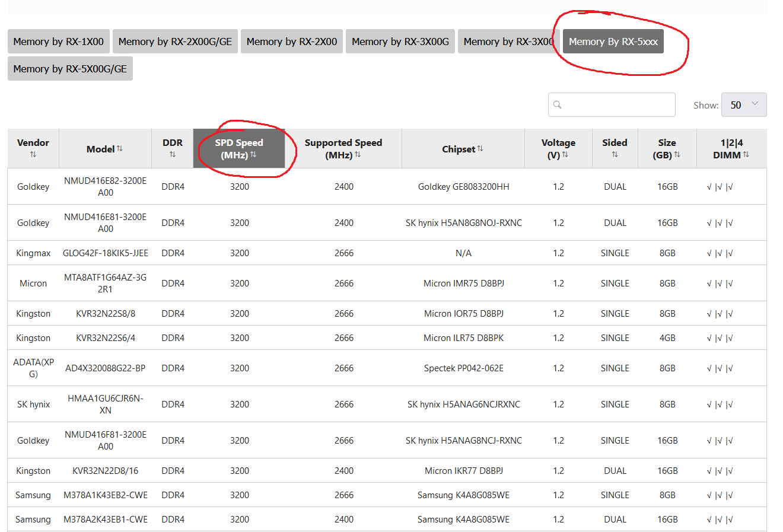This screenshot has width=783, height=532.
Task: Click chipset Goldkey GE8083200HH
Action: coord(463,186)
